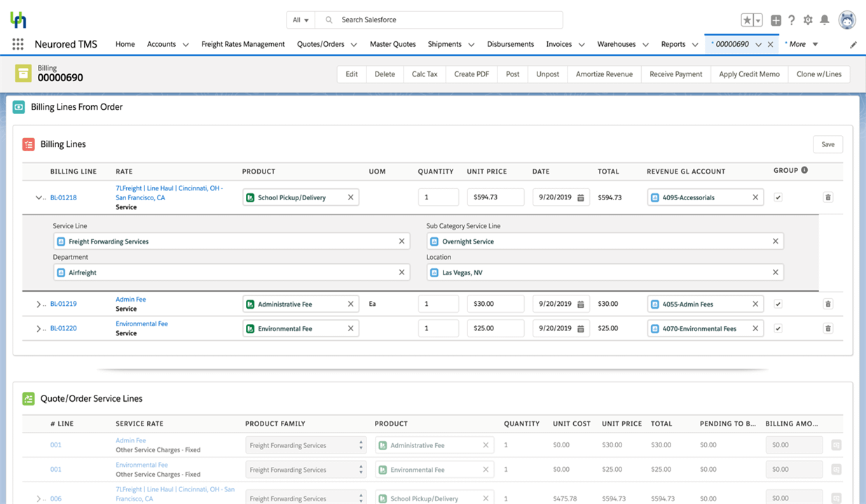Toggle Group checkbox for BL-01220
Viewport: 866px width, 504px height.
[x=778, y=328]
